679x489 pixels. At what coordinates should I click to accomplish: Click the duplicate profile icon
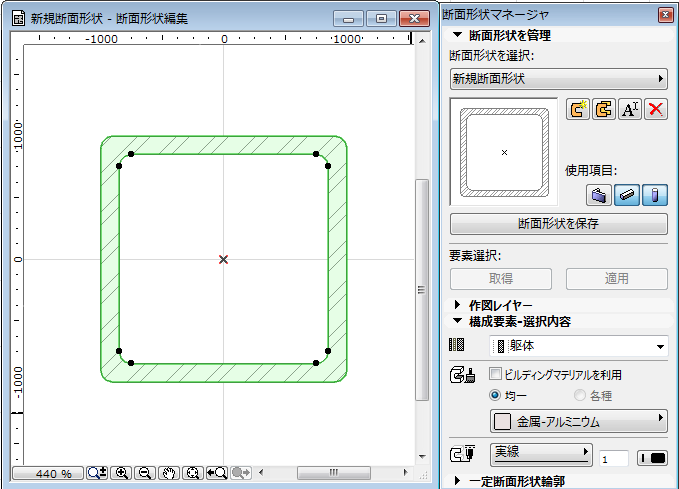tap(604, 109)
